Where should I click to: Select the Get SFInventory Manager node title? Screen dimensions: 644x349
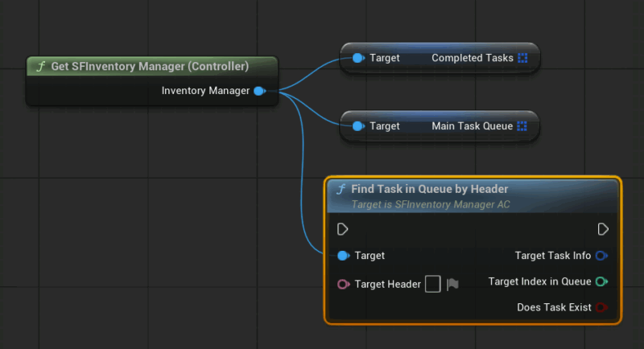[150, 67]
